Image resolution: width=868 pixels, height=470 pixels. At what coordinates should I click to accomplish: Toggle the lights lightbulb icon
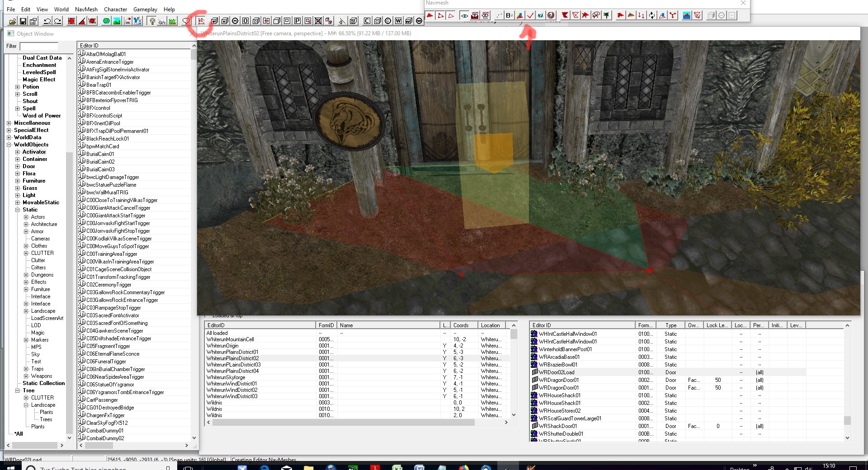152,21
